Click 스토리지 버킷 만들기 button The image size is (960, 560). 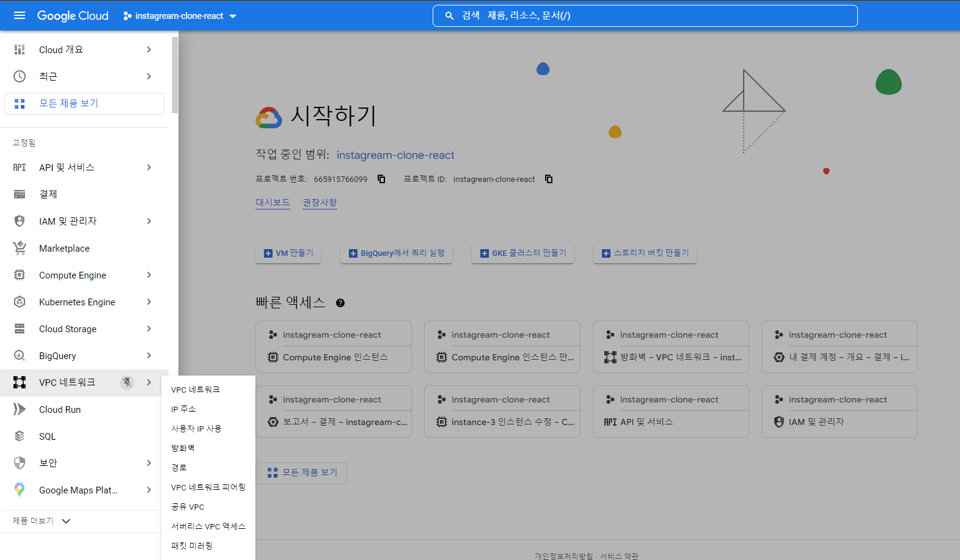[645, 253]
